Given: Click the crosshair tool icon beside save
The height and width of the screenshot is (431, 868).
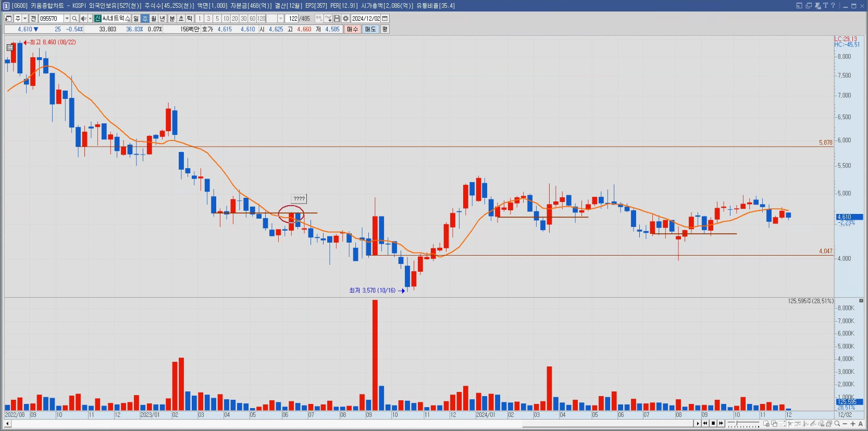Looking at the screenshot, I should tap(328, 19).
